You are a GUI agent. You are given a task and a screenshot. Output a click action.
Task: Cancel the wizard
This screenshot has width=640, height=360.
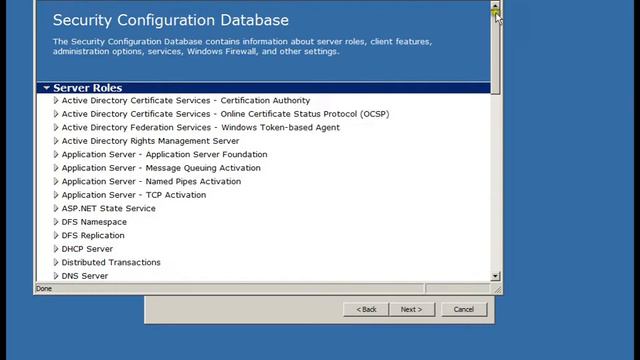click(464, 309)
